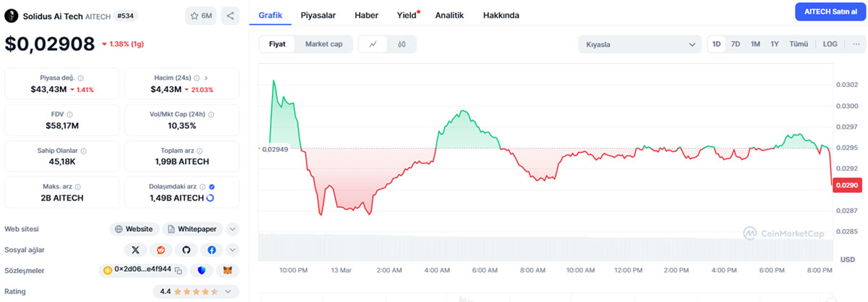This screenshot has height=302, width=868.
Task: Open the Kıyasla compare dropdown
Action: click(639, 44)
